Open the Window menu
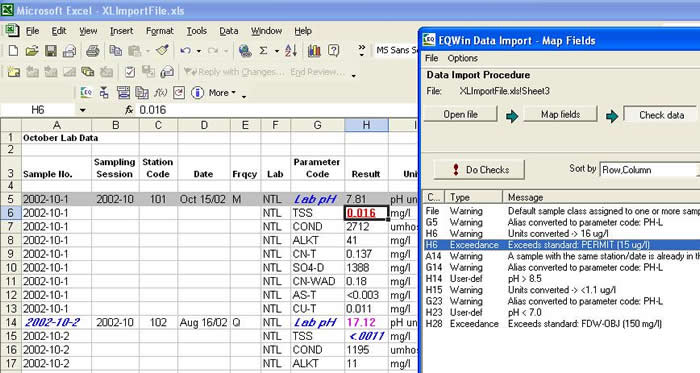The image size is (700, 373). 266,31
